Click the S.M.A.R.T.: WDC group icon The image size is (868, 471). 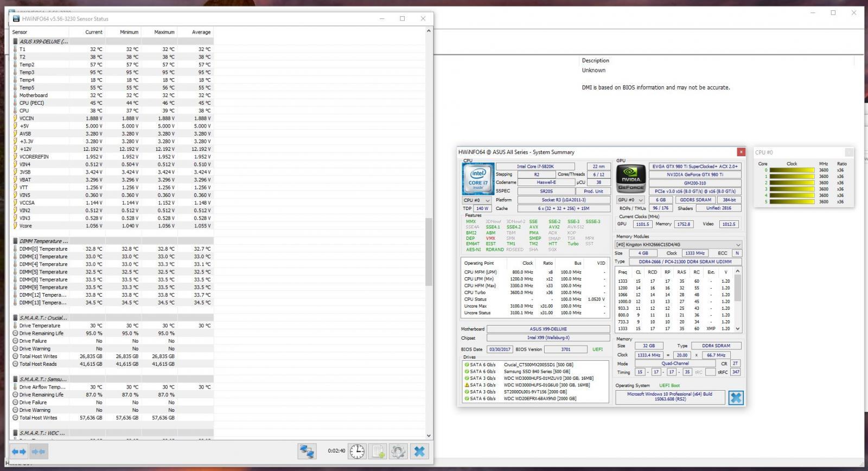[15, 433]
